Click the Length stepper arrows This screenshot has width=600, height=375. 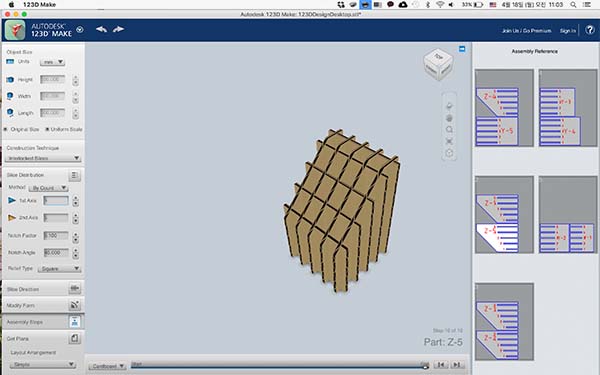click(75, 113)
